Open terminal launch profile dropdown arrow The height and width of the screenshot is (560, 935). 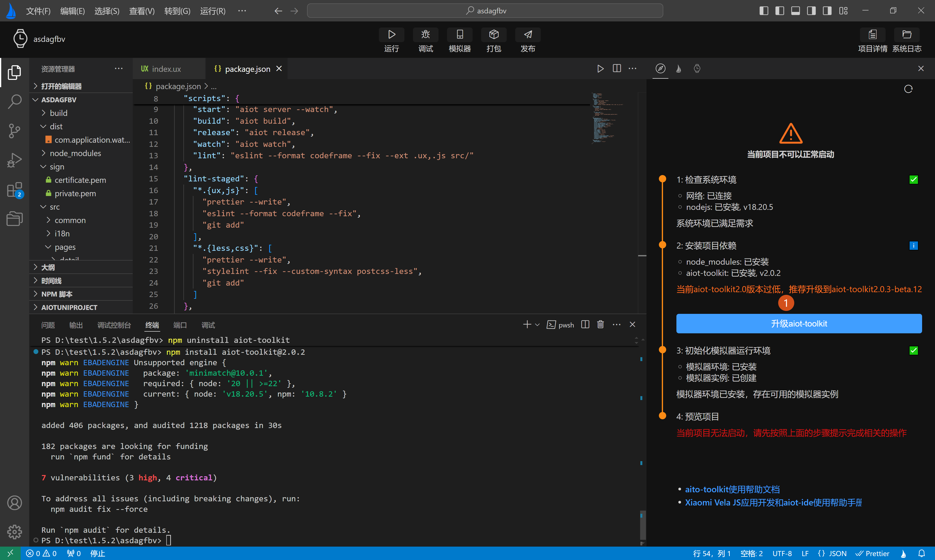(x=537, y=325)
